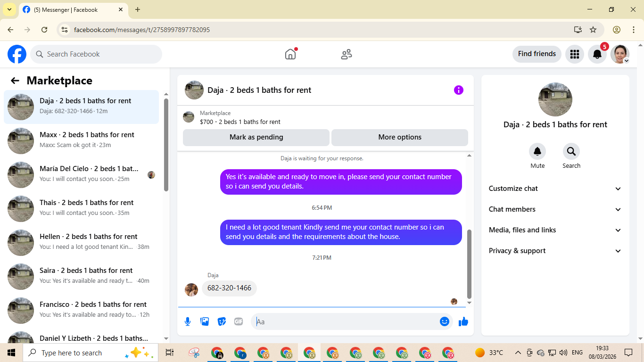The height and width of the screenshot is (362, 644).
Task: Show hidden system tray icons
Action: tap(518, 353)
